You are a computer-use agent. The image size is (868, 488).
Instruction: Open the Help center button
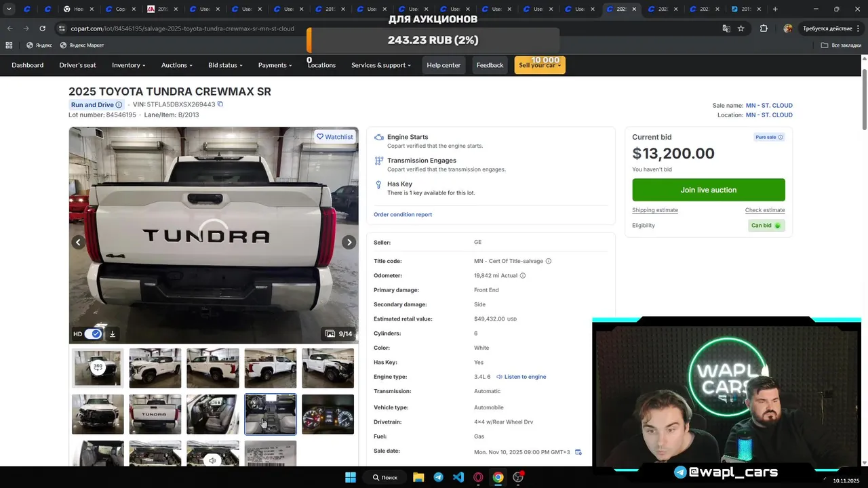[x=443, y=65]
